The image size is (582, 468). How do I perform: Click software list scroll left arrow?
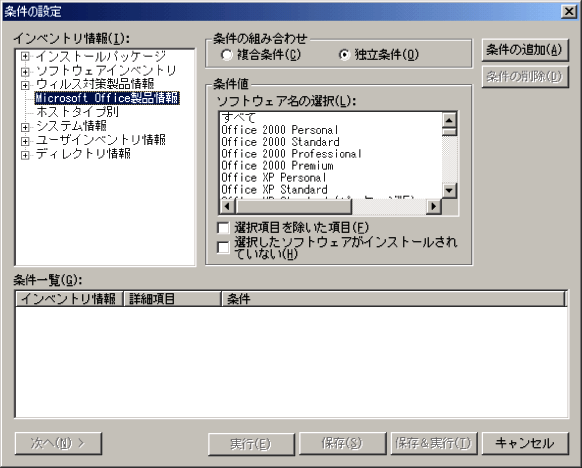point(227,206)
